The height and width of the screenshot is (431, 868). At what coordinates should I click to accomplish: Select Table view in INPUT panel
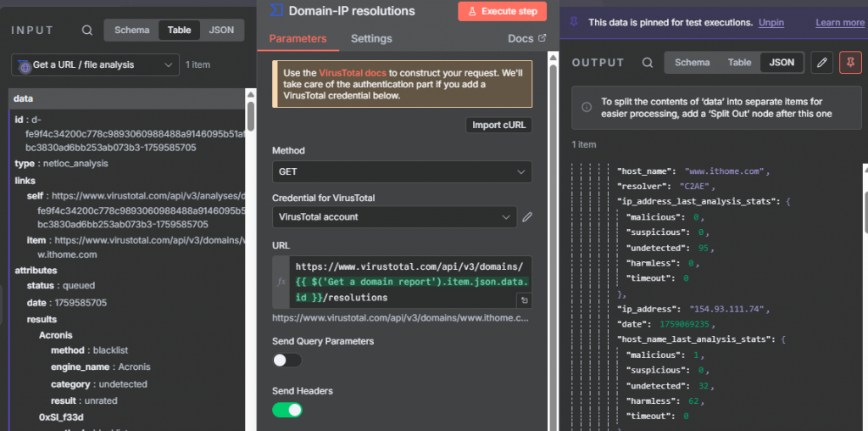(180, 31)
